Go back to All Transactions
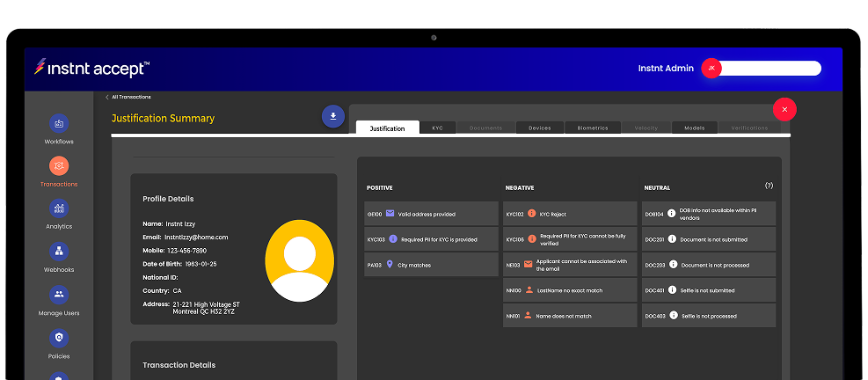This screenshot has height=380, width=868. pyautogui.click(x=128, y=97)
